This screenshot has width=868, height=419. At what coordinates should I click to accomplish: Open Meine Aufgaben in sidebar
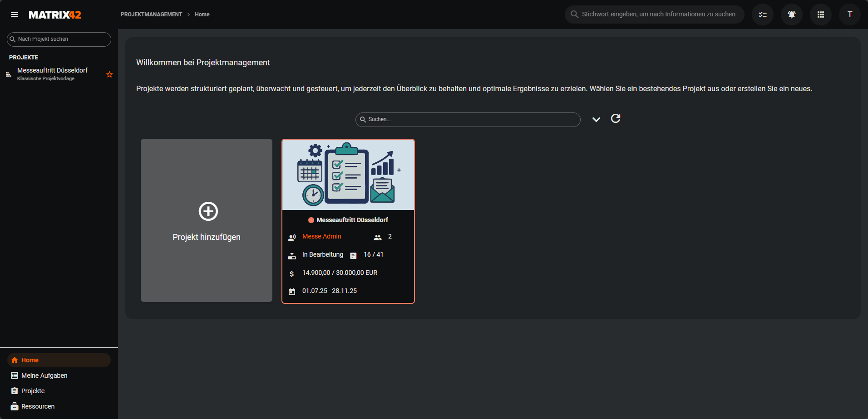(x=44, y=375)
